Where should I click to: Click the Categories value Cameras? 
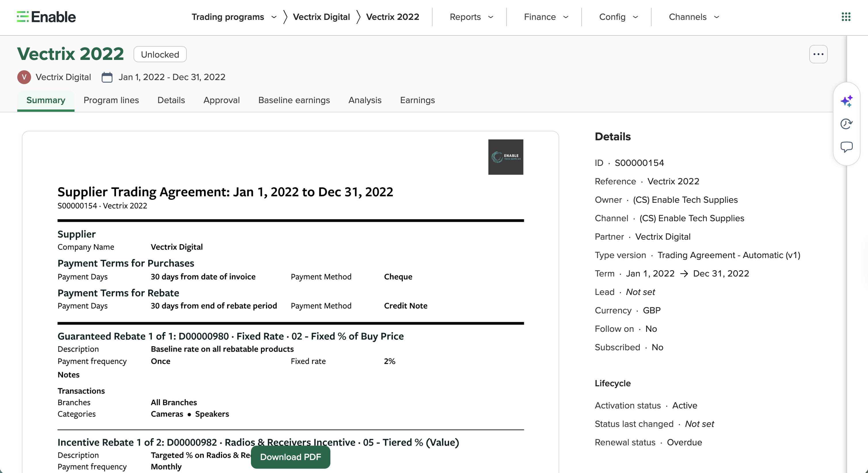(x=167, y=414)
